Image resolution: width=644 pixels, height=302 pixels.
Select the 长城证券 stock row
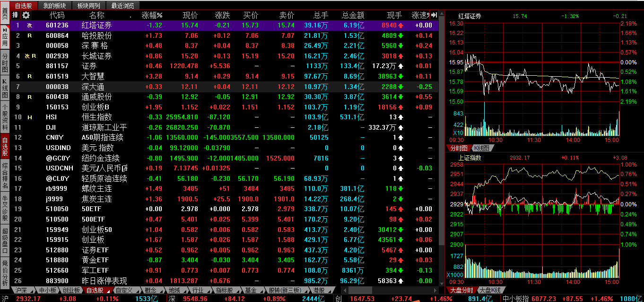point(225,56)
